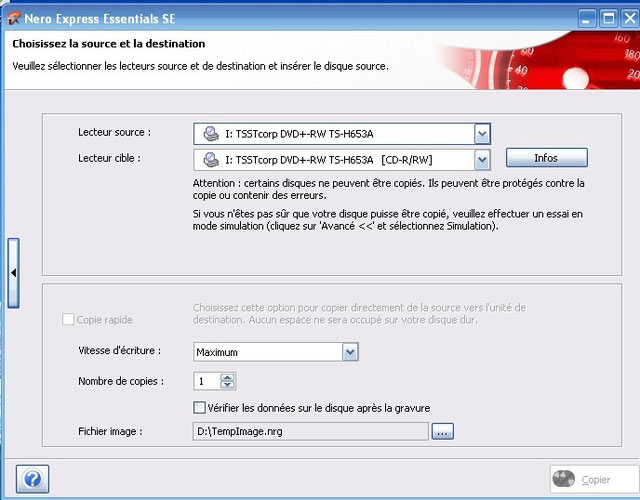Click the 'Nero Express Essentials SE' window title
Image resolution: width=640 pixels, height=500 pixels.
(x=100, y=19)
